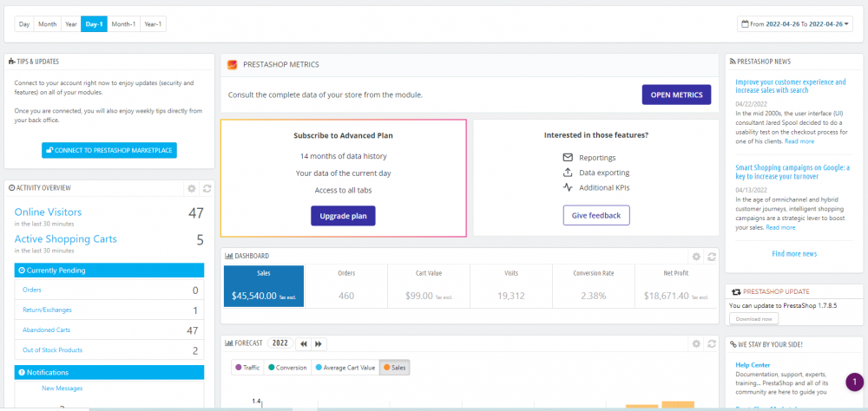Open Abandoned Carts link

[x=47, y=329]
